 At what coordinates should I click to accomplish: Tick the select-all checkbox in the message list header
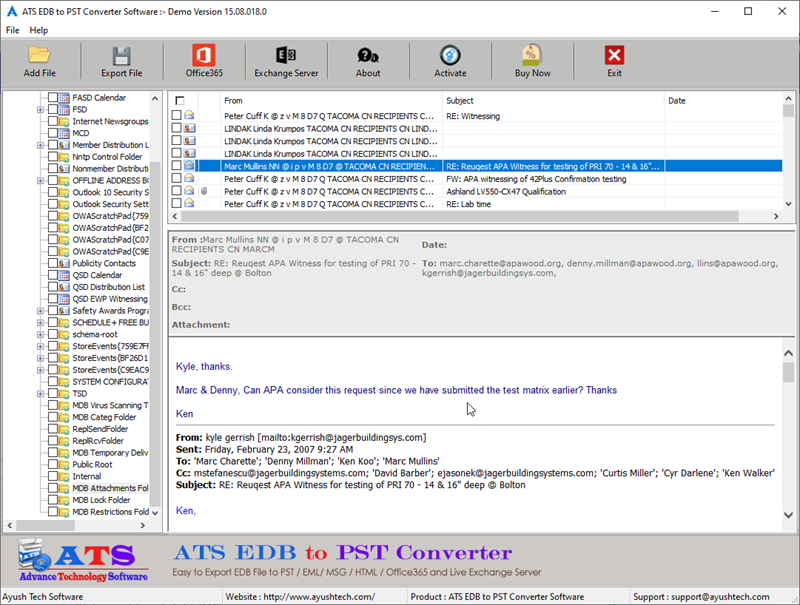click(x=182, y=101)
